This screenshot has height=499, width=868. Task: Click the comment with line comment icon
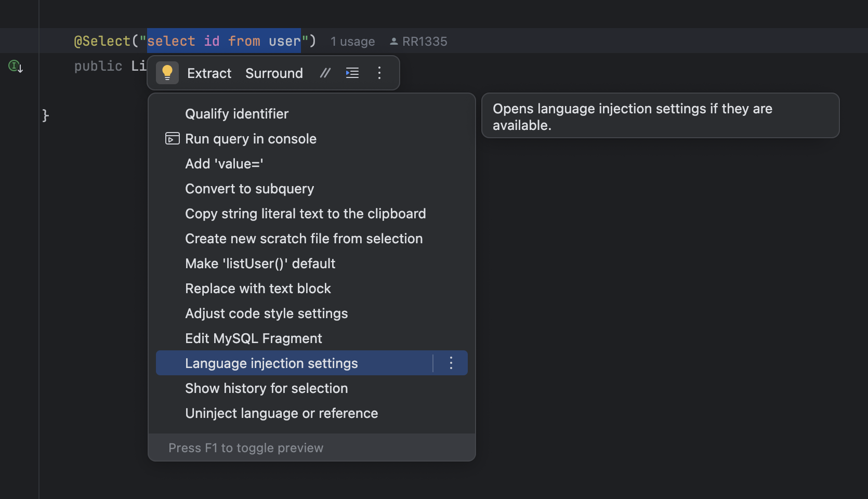(325, 73)
